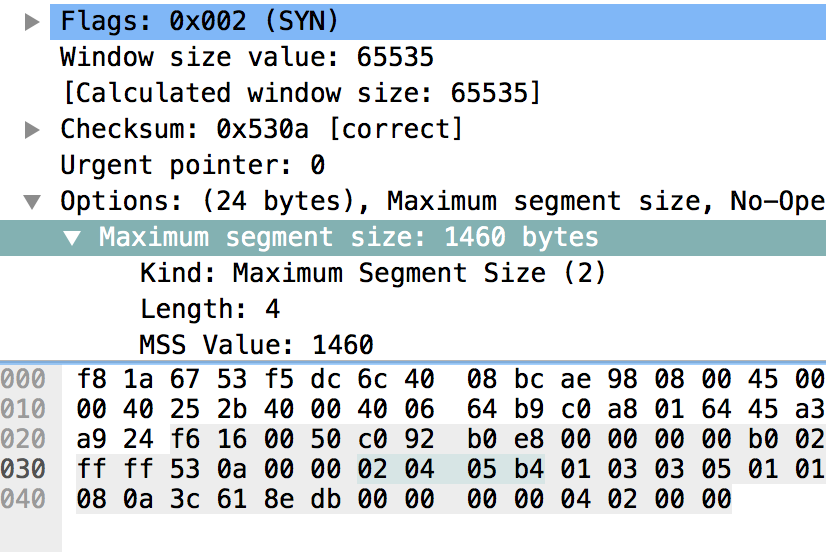The height and width of the screenshot is (552, 826).
Task: Select Kind: Maximum Segment Size (2) field
Action: (x=373, y=273)
